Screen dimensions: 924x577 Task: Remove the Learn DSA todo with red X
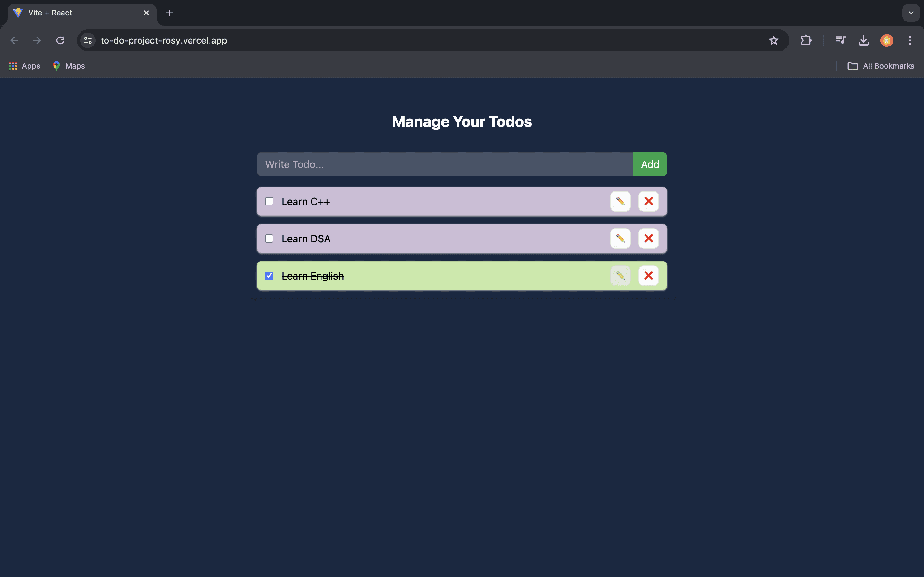click(648, 238)
